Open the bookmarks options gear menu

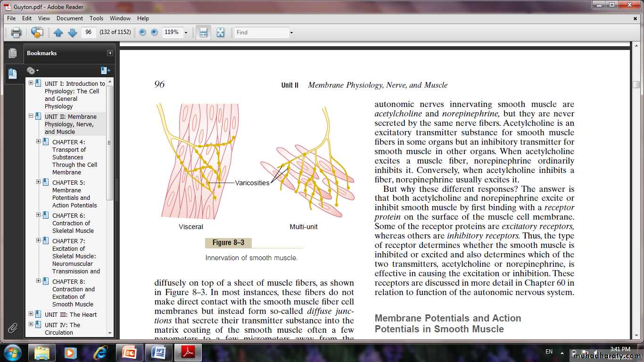point(32,71)
